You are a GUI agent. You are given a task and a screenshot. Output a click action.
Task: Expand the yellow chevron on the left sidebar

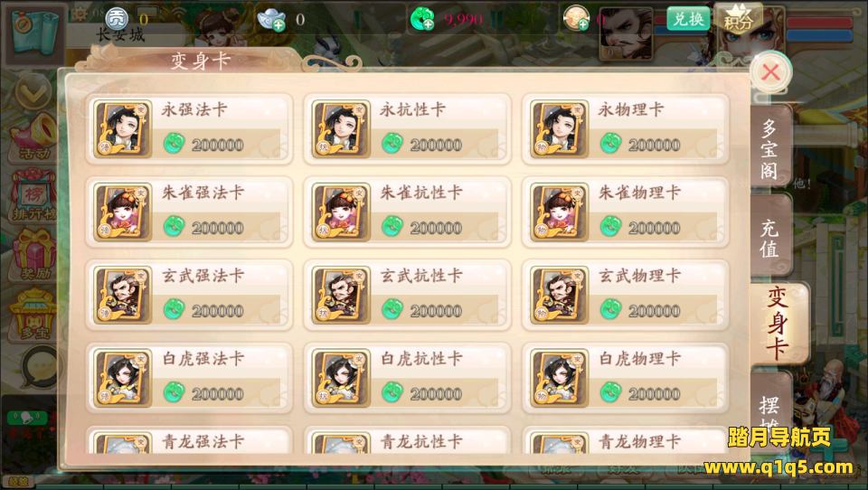click(33, 90)
